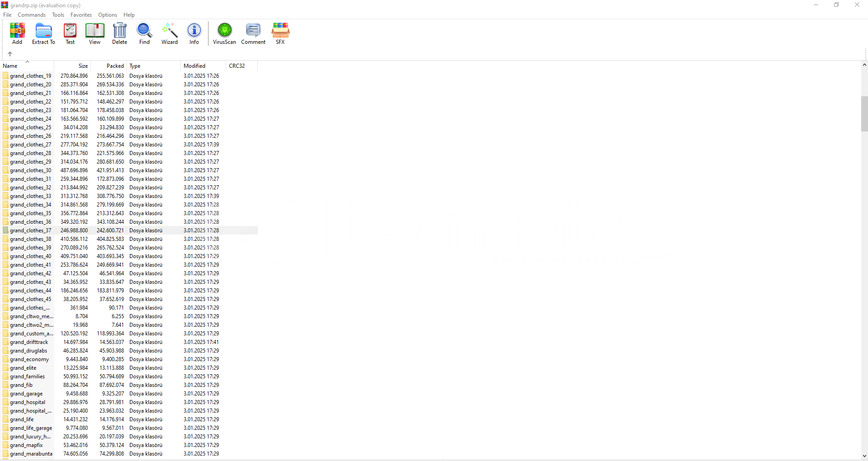
Task: Click folder icon of grand_fib
Action: [5, 385]
